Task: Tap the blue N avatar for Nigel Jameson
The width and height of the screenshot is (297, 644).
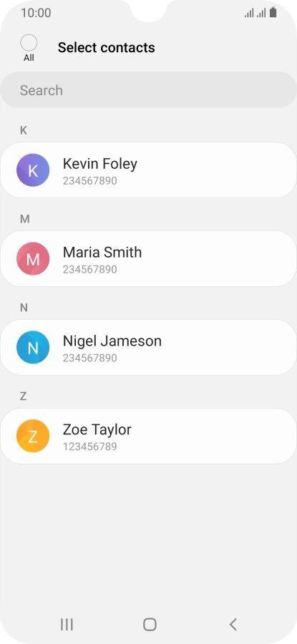Action: tap(33, 348)
